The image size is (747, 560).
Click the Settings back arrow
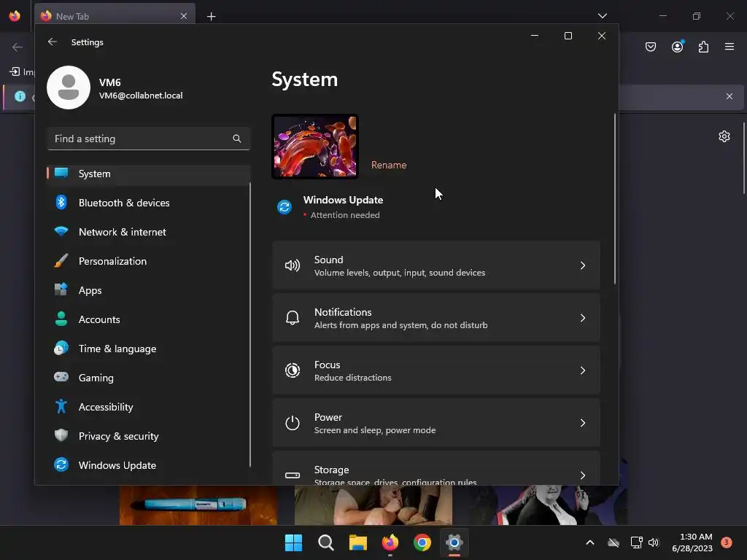click(x=53, y=42)
